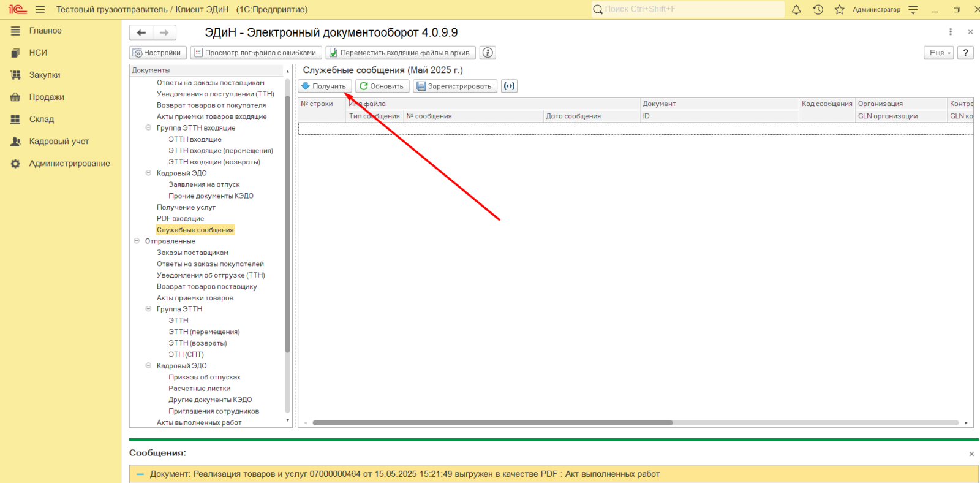
Task: Go back with the left arrow button
Action: [x=141, y=32]
